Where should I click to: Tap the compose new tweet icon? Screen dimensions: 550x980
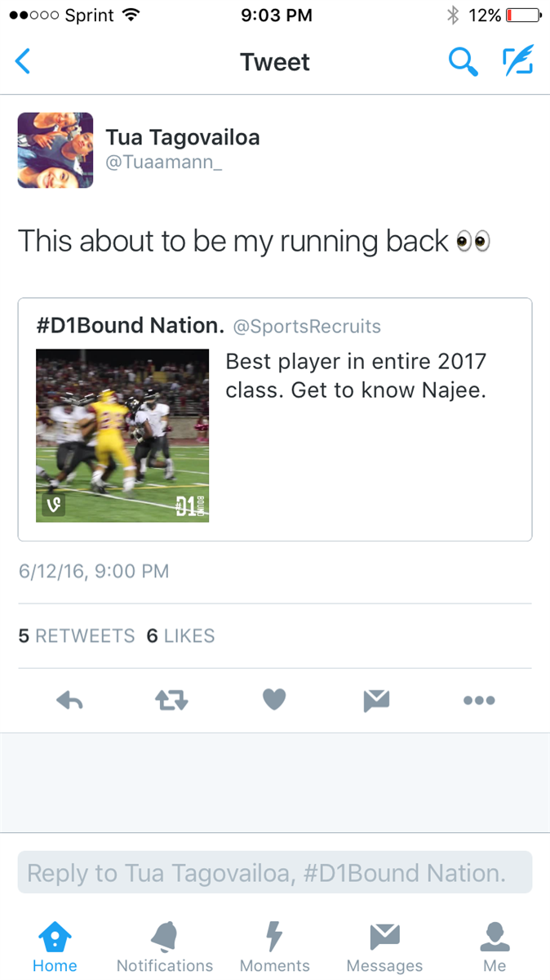tap(517, 62)
